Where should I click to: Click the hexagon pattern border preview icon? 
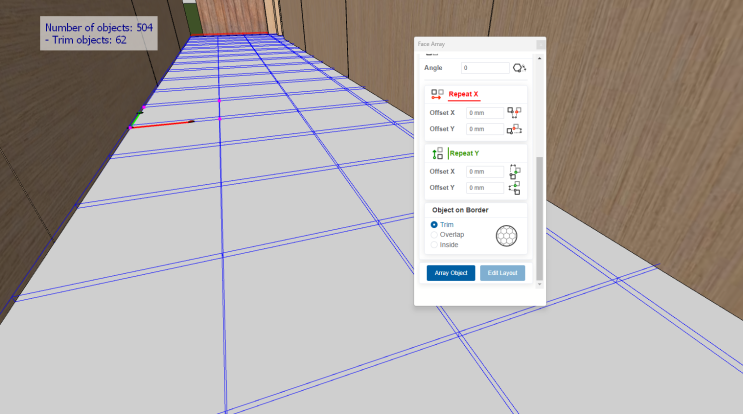(510, 236)
